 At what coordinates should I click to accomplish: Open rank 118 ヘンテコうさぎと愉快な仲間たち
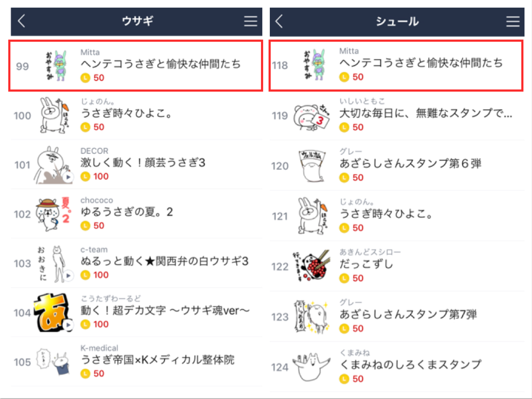click(x=396, y=65)
